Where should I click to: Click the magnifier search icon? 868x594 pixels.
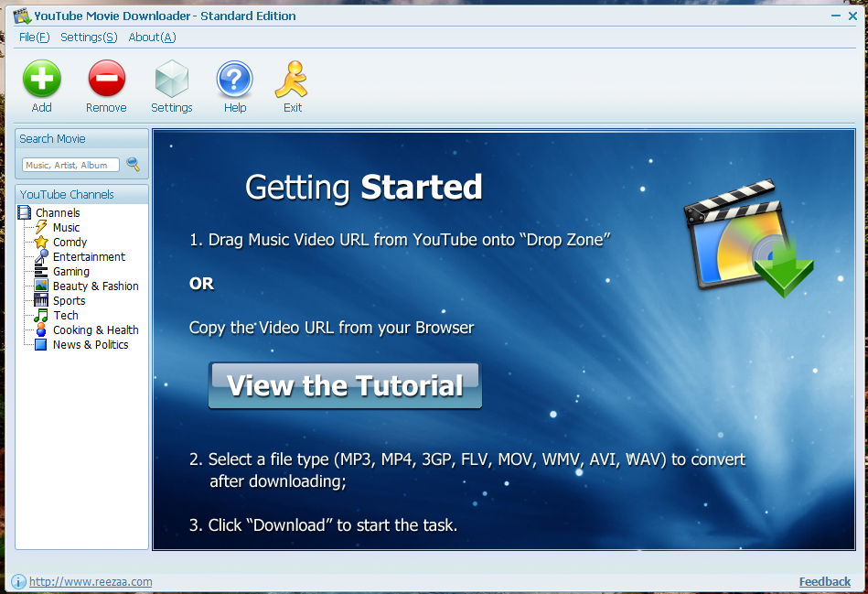tap(133, 164)
